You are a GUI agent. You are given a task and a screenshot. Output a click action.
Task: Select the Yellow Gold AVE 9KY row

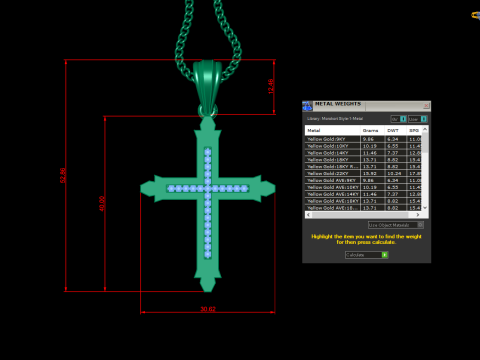click(363, 180)
